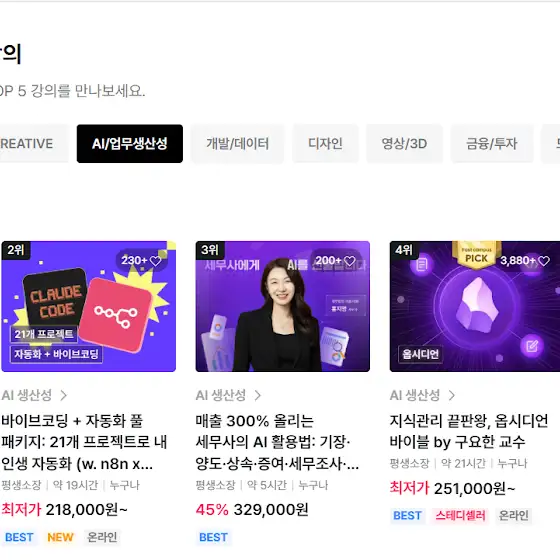560x560 pixels.
Task: Switch to the CREATIVE tab
Action: [34, 144]
